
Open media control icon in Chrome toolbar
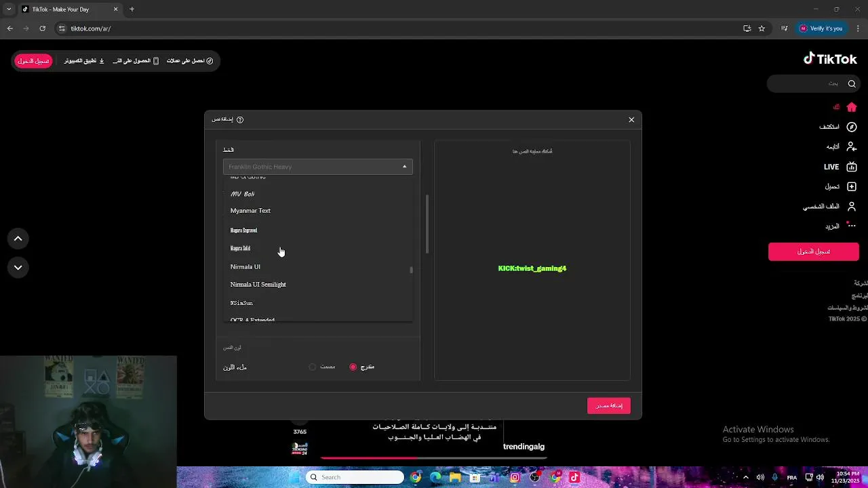click(x=785, y=28)
